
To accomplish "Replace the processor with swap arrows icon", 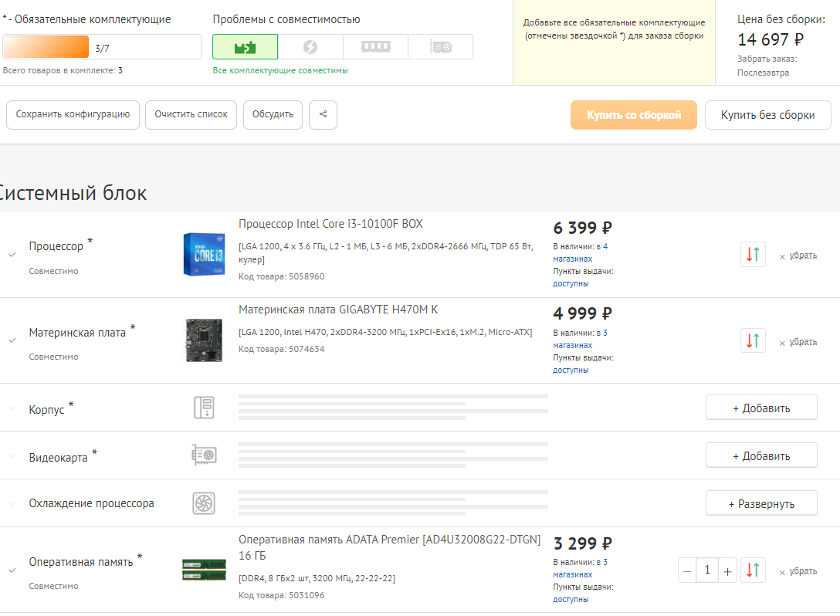I will [753, 254].
